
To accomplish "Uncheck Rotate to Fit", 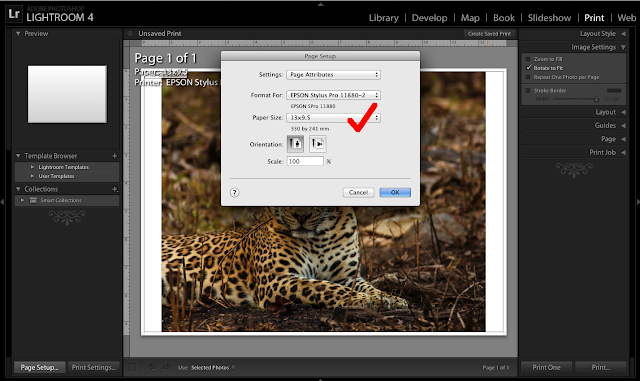I will tap(529, 68).
